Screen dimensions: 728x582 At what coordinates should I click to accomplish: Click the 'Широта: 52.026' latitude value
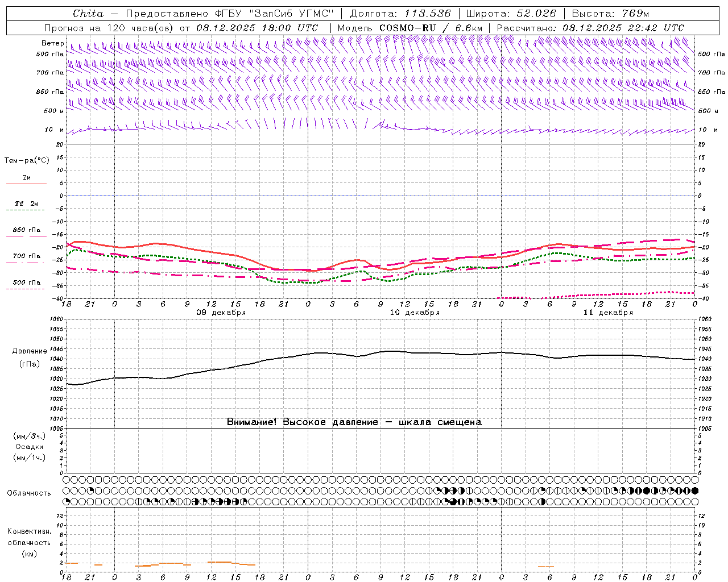pos(511,14)
